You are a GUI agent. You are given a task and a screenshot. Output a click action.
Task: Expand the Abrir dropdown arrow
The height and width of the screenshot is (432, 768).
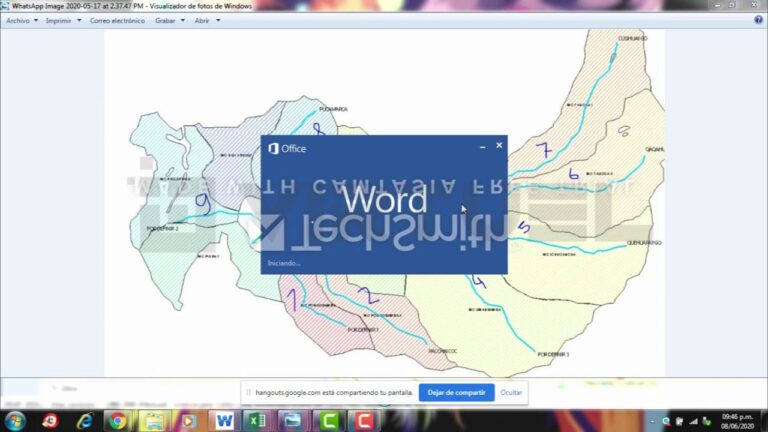point(218,21)
